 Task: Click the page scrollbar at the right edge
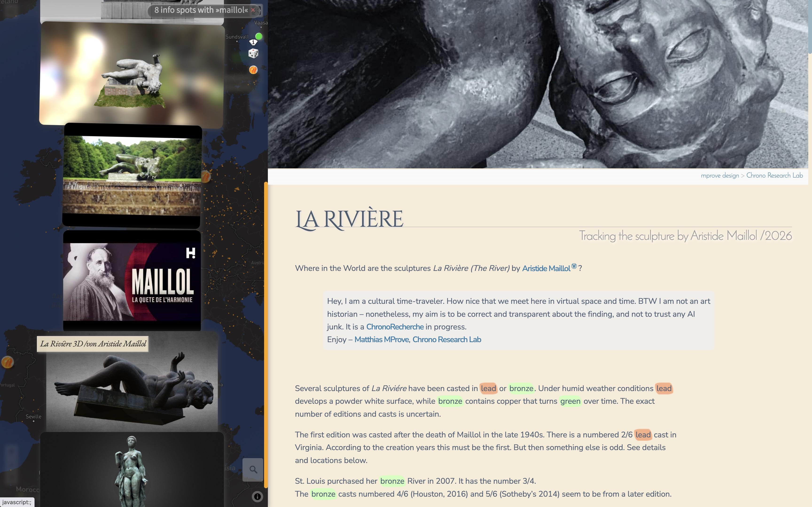click(810, 27)
